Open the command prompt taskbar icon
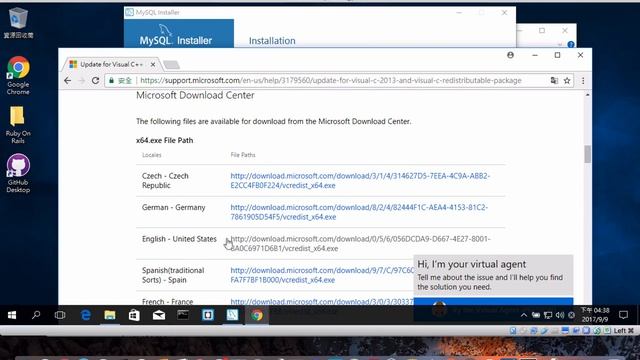Viewport: 640px width, 360px height. click(x=183, y=315)
